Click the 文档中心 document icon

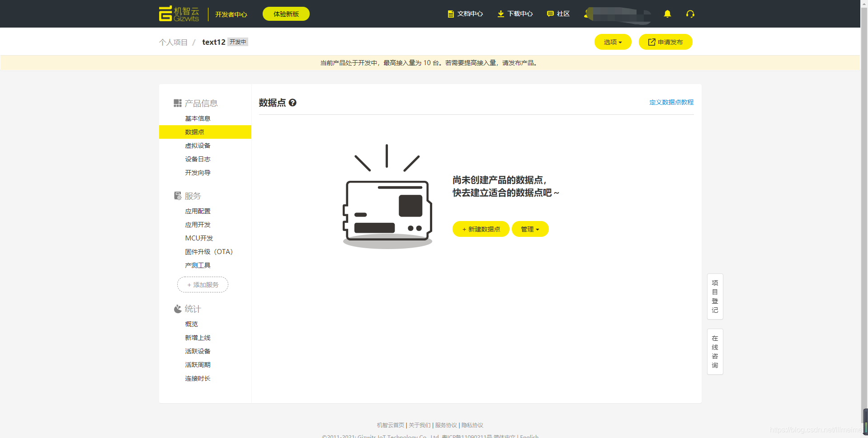pos(450,14)
